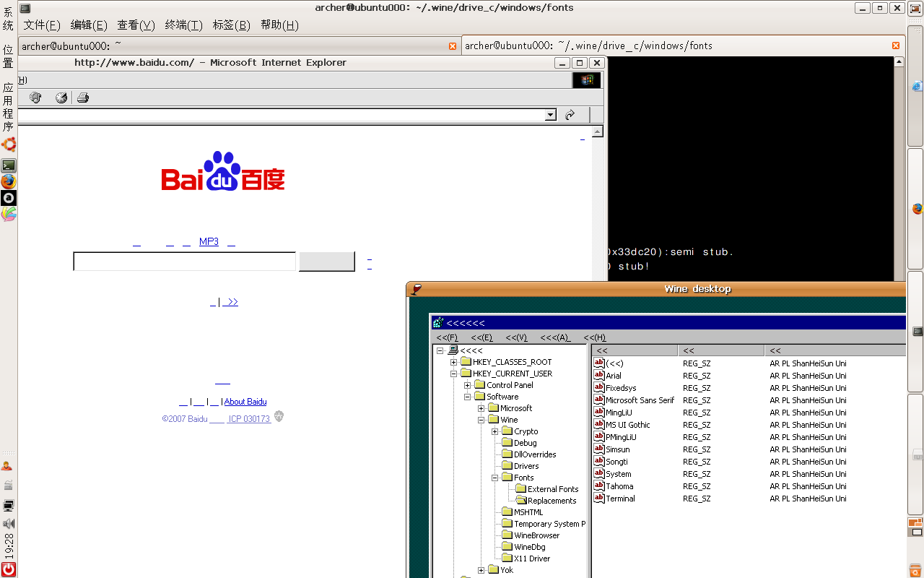924x578 pixels.
Task: Collapse the Wine registry key node
Action: click(x=481, y=420)
